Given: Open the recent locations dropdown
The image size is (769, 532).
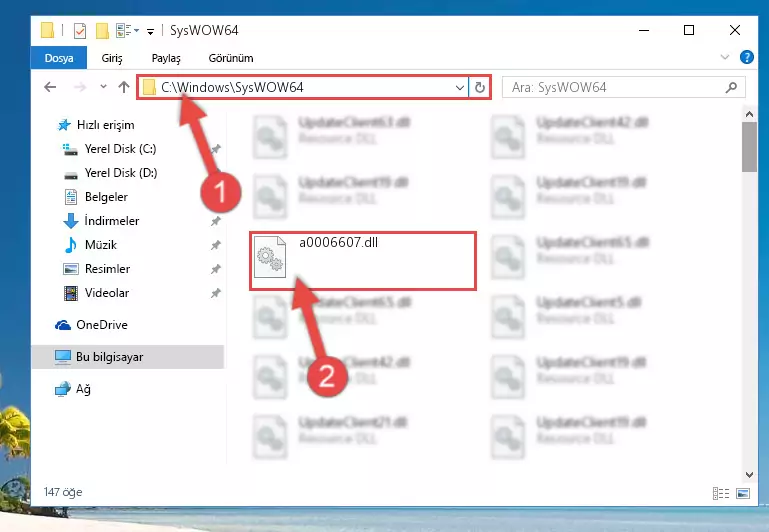Looking at the screenshot, I should (103, 87).
